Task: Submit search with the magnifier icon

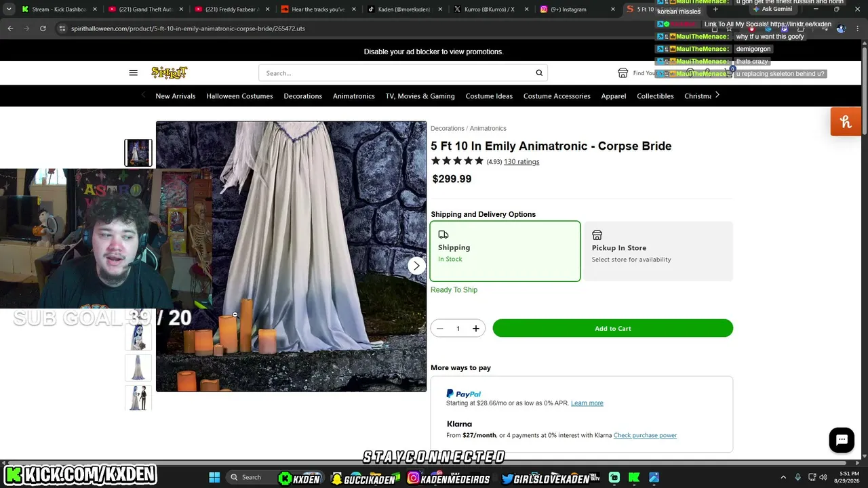Action: coord(539,73)
